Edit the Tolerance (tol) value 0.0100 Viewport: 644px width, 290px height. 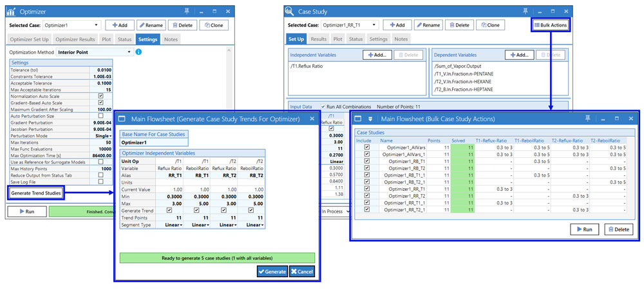100,70
